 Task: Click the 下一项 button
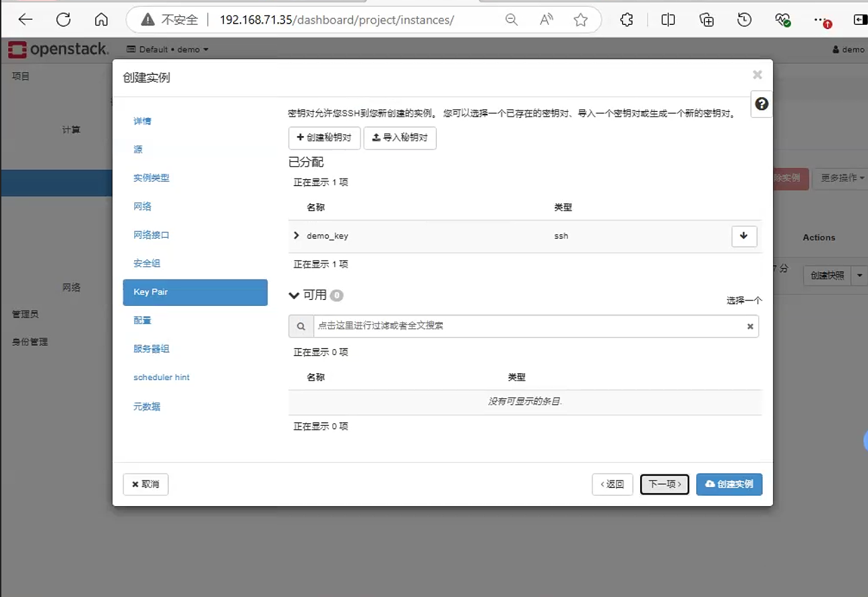[x=664, y=484]
